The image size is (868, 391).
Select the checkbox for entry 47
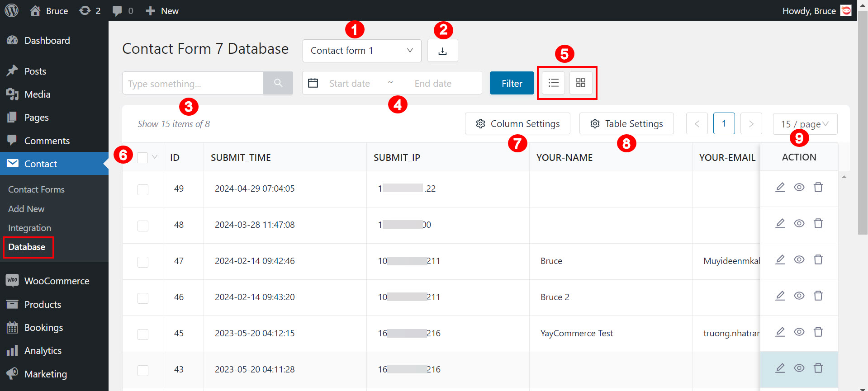(143, 262)
